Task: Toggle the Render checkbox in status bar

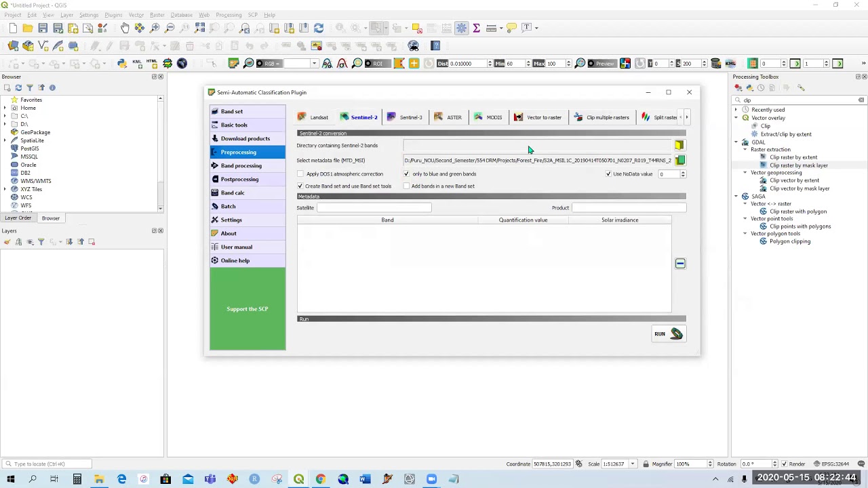Action: pos(783,464)
